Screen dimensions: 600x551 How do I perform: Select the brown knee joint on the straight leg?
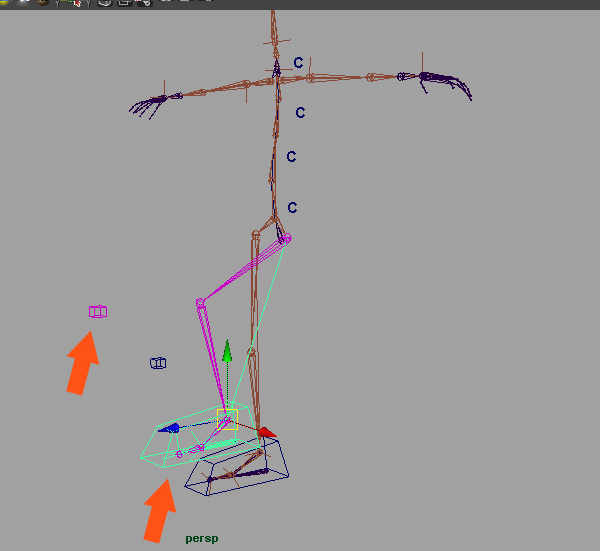tap(251, 351)
